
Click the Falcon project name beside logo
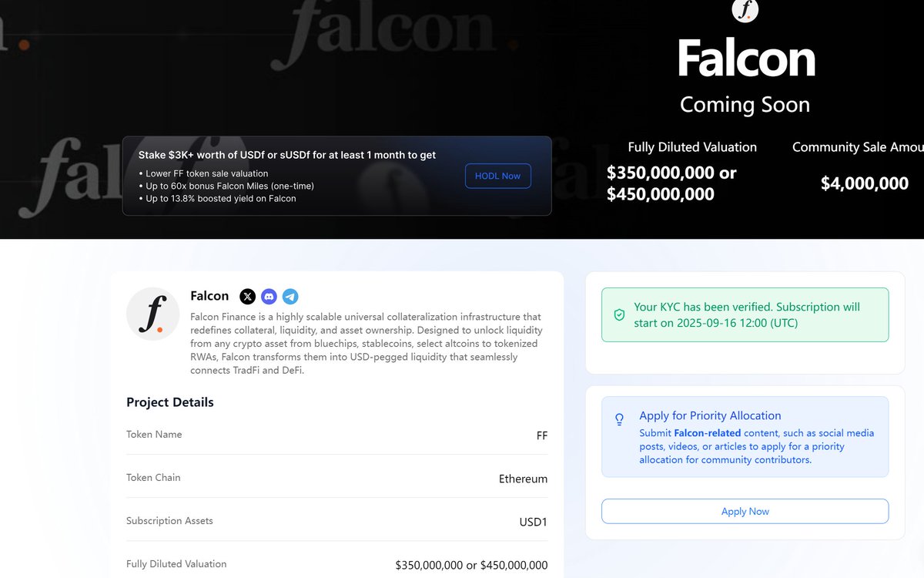209,296
